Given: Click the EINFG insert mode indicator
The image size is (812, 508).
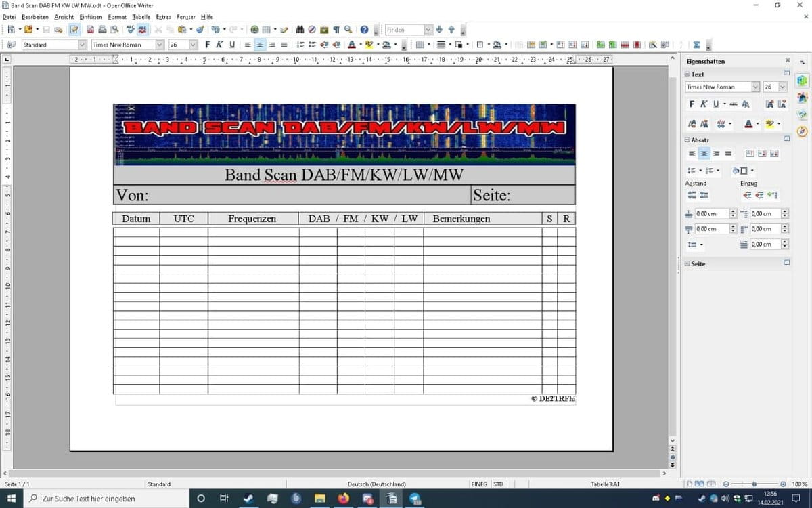Looking at the screenshot, I should [x=478, y=484].
